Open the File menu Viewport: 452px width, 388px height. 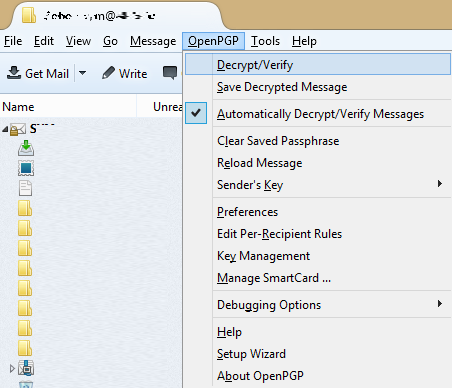(13, 41)
